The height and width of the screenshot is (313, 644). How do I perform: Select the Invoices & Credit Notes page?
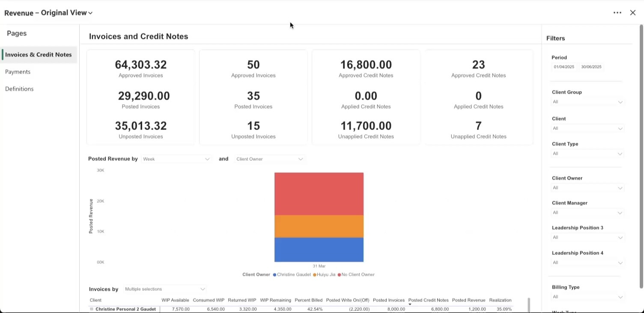coord(39,54)
